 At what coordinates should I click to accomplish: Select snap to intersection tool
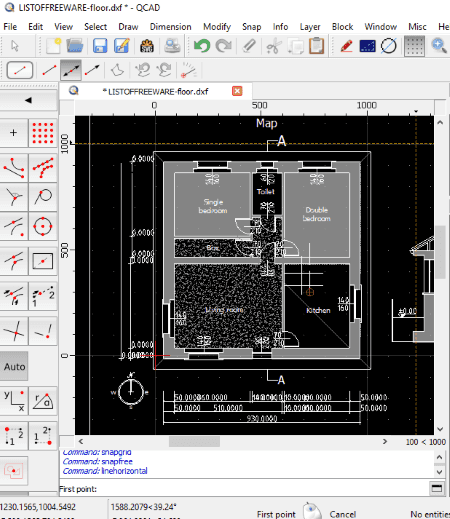(x=13, y=331)
